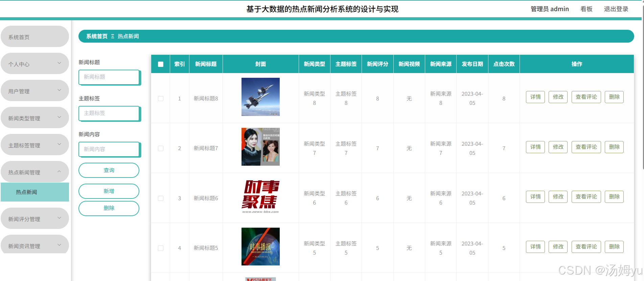Focus the 主题标签 search input
Screen dimensions: 644x281
[x=109, y=113]
